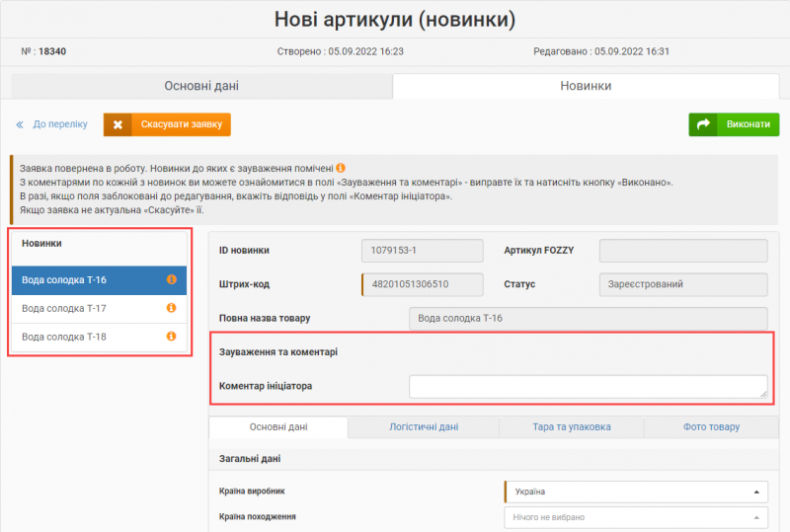Open the Країна походження dropdown
The image size is (790, 532).
[636, 517]
